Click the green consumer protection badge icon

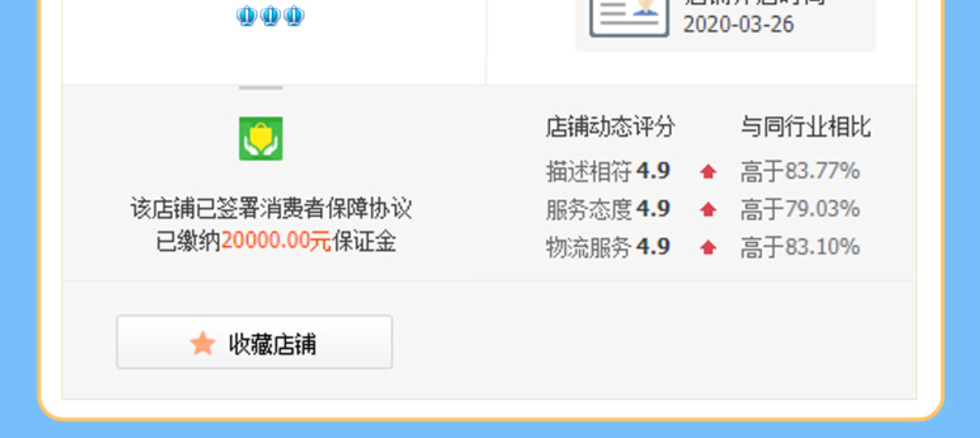point(261,139)
